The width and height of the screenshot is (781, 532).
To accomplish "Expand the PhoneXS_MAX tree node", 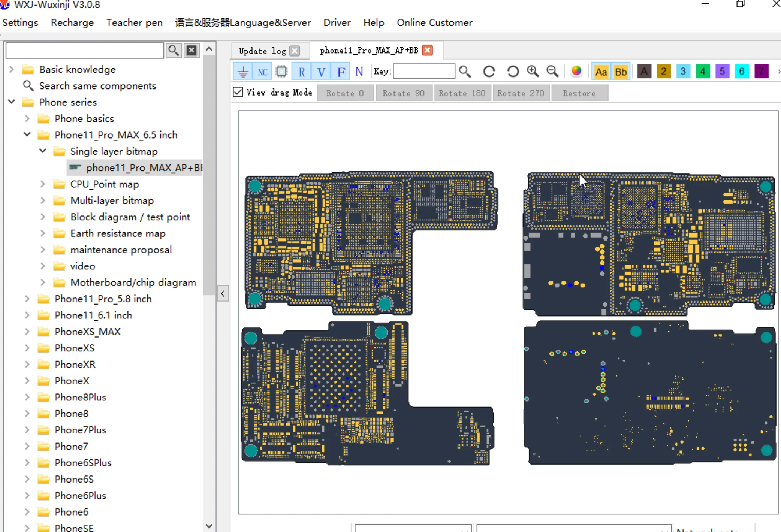I will (27, 332).
